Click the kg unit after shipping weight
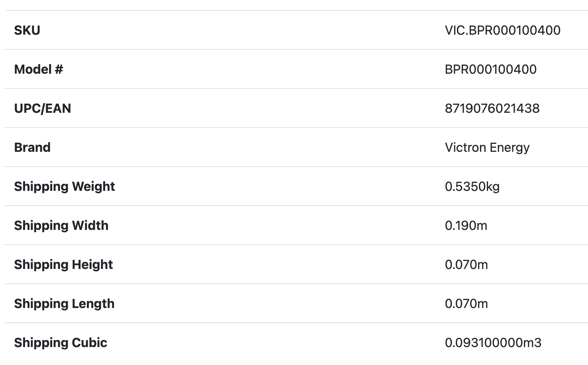This screenshot has height=365, width=588. 492,186
